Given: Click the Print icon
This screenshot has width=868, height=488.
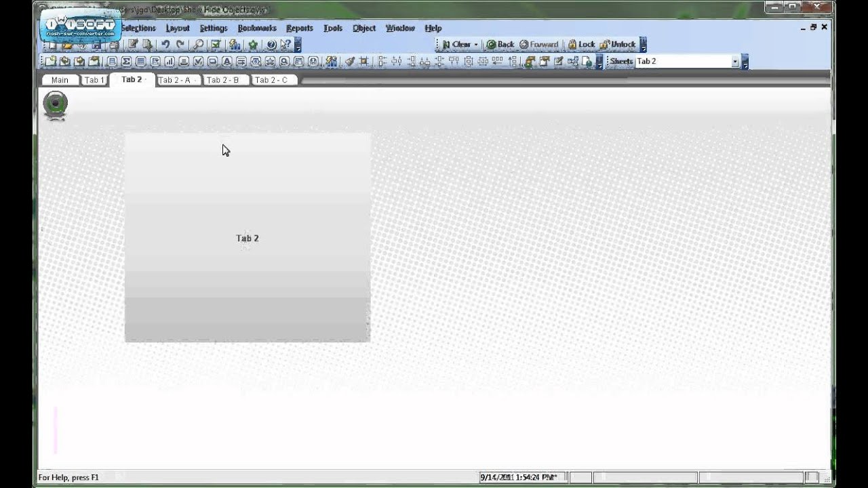Looking at the screenshot, I should point(114,45).
